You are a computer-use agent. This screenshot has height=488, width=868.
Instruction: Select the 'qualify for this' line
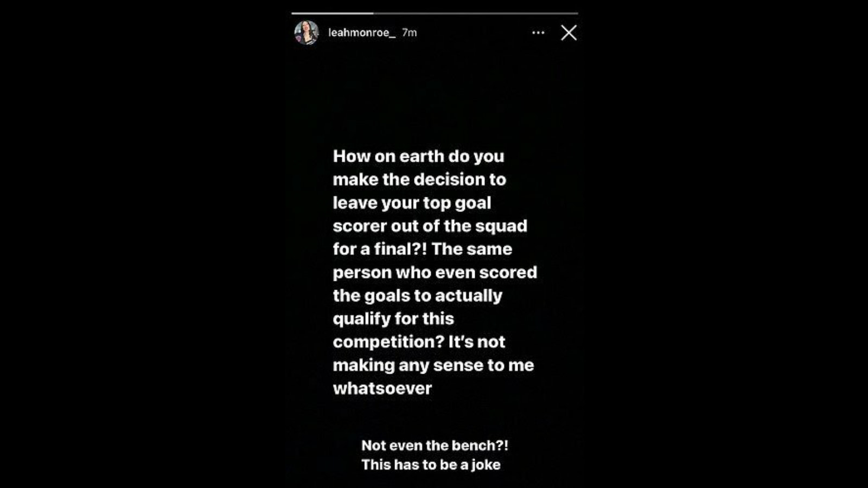click(x=393, y=319)
